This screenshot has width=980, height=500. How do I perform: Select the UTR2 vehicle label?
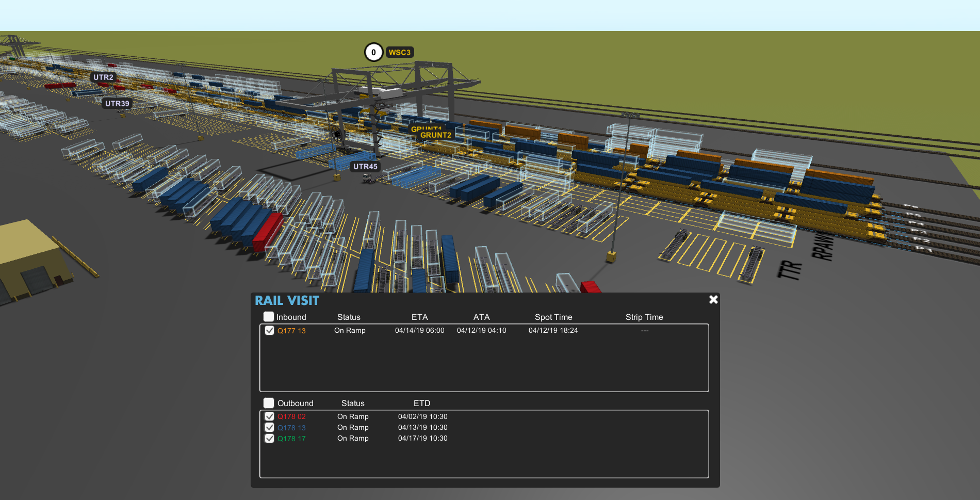tap(103, 77)
